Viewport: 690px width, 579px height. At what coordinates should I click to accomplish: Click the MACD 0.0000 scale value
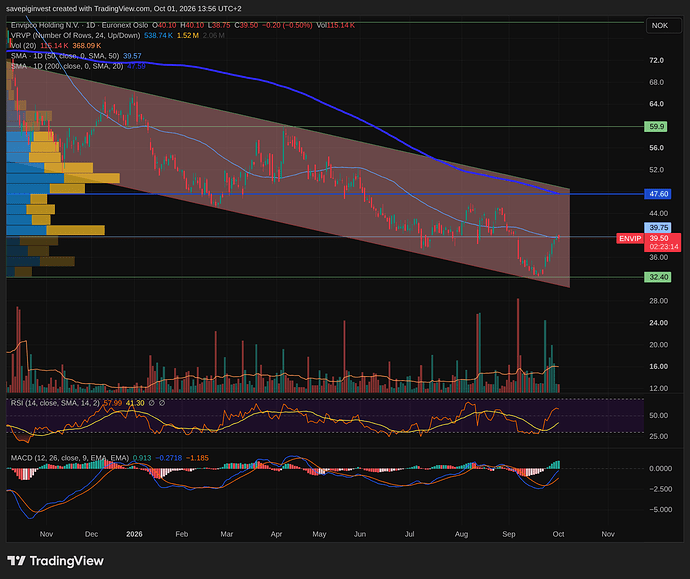click(660, 469)
